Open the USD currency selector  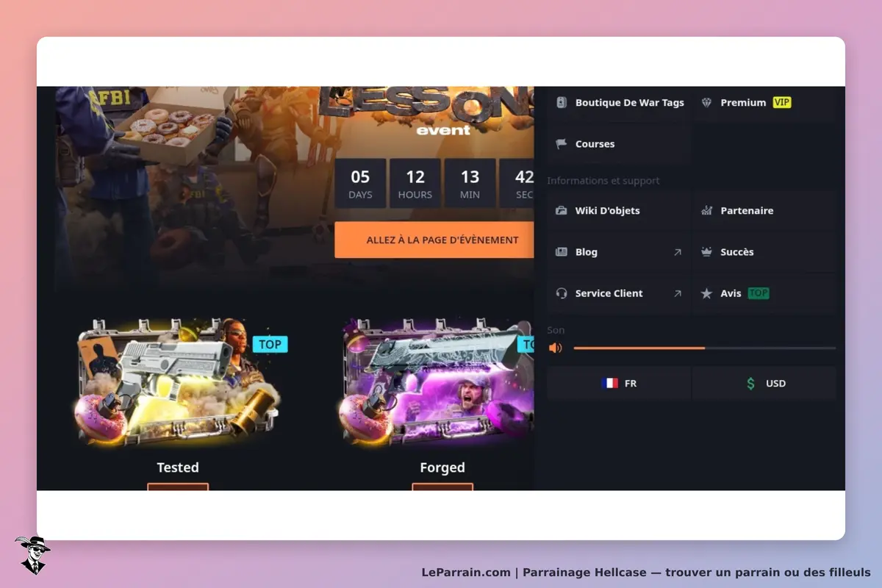tap(764, 384)
